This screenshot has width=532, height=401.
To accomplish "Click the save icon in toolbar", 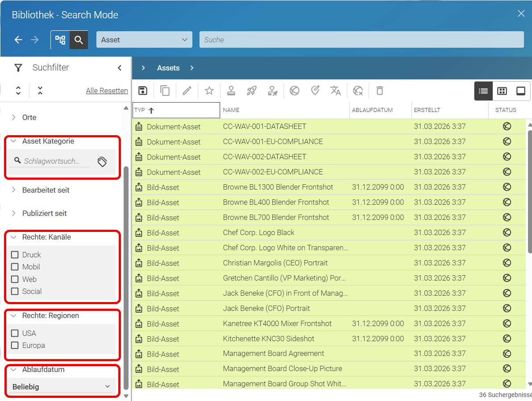I will 143,91.
